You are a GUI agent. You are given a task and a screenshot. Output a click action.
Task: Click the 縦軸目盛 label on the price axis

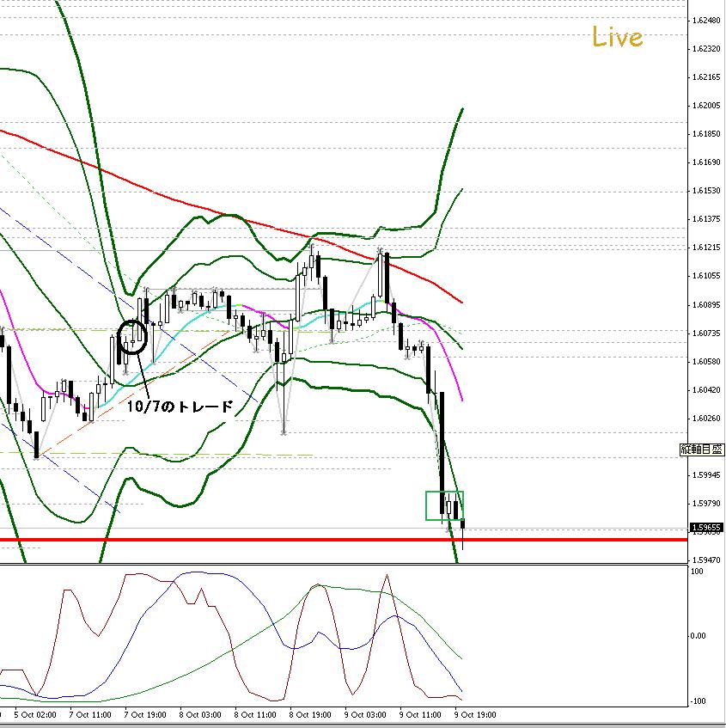point(701,450)
